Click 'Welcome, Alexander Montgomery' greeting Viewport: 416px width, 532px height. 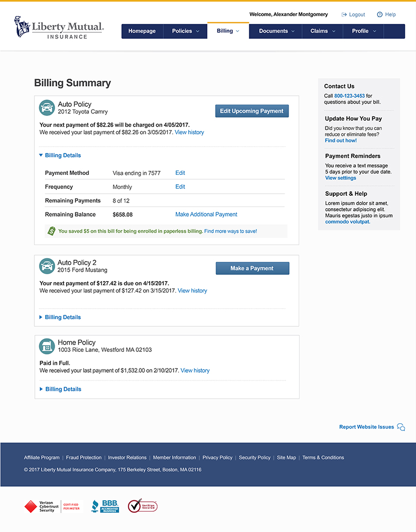(289, 14)
